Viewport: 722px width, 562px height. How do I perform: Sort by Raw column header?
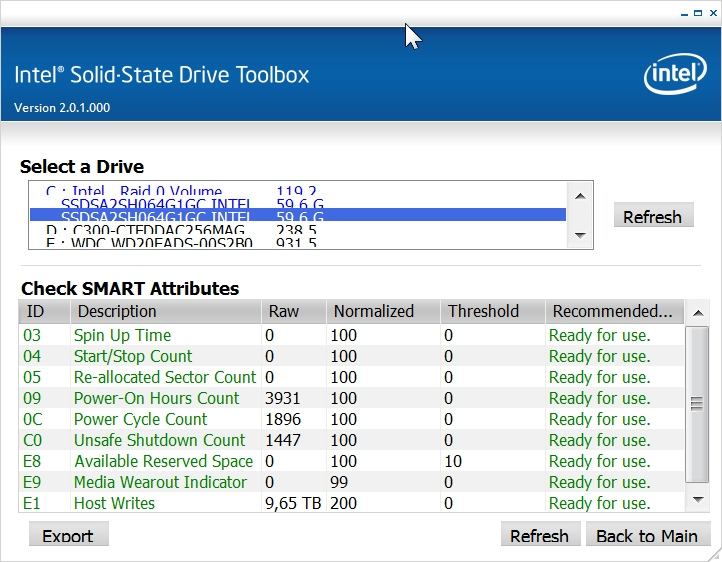pyautogui.click(x=293, y=312)
